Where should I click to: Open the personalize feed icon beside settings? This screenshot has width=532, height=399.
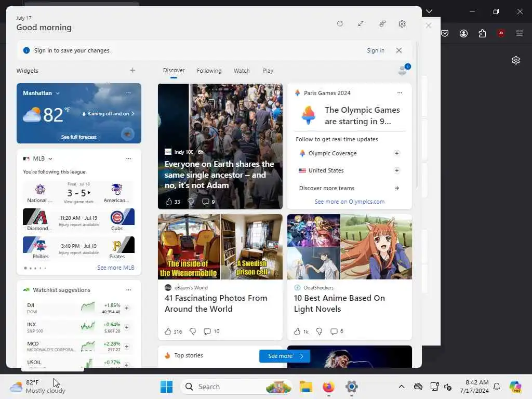pos(382,24)
